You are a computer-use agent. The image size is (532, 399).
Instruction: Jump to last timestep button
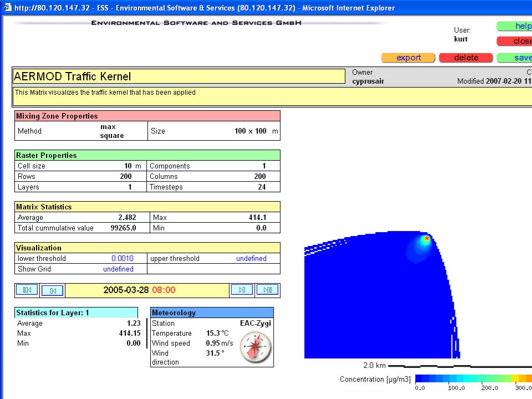coord(267,290)
